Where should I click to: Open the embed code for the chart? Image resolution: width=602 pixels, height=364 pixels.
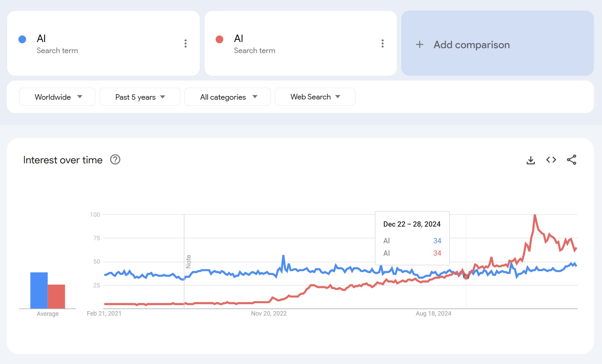[x=551, y=160]
